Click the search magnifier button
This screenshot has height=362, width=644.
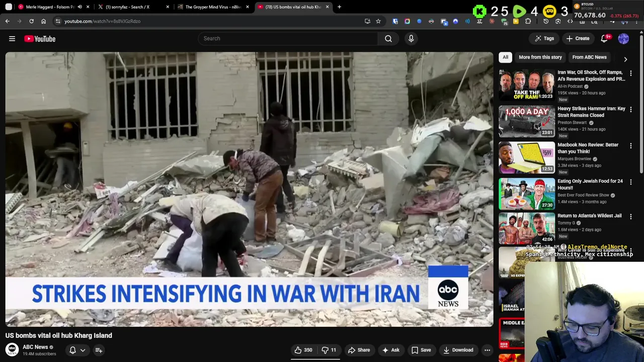tap(388, 39)
